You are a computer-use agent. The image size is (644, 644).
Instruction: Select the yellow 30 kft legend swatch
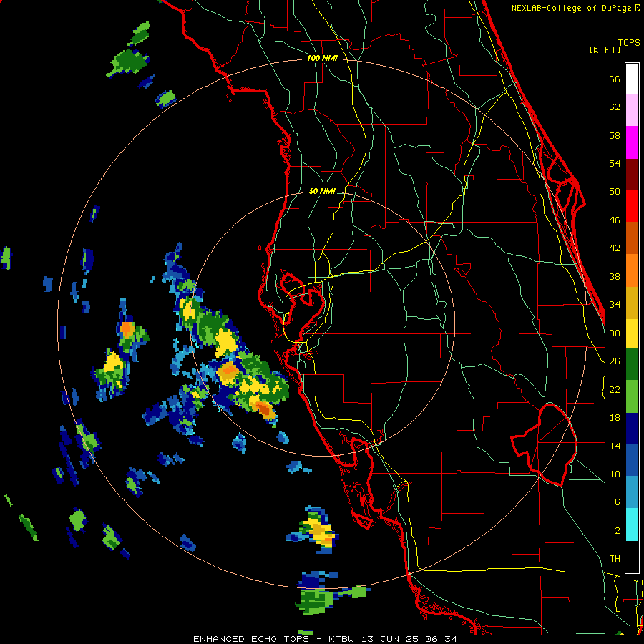click(x=632, y=333)
